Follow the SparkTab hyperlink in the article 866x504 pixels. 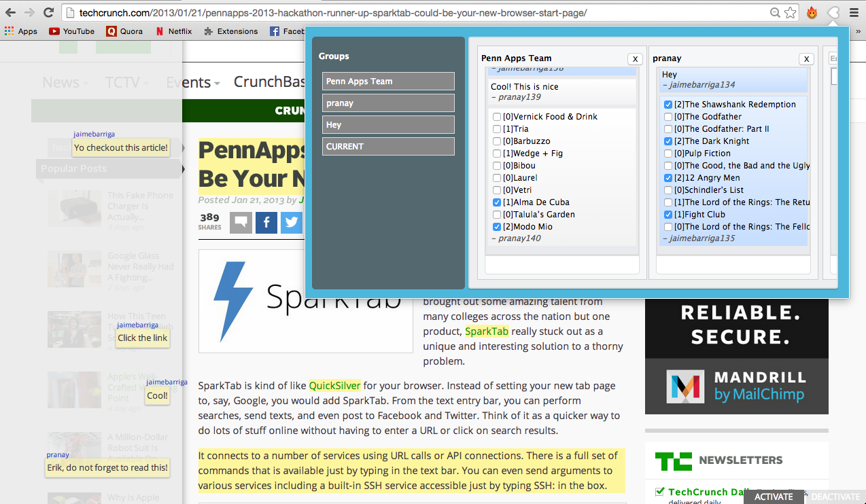[x=487, y=331]
